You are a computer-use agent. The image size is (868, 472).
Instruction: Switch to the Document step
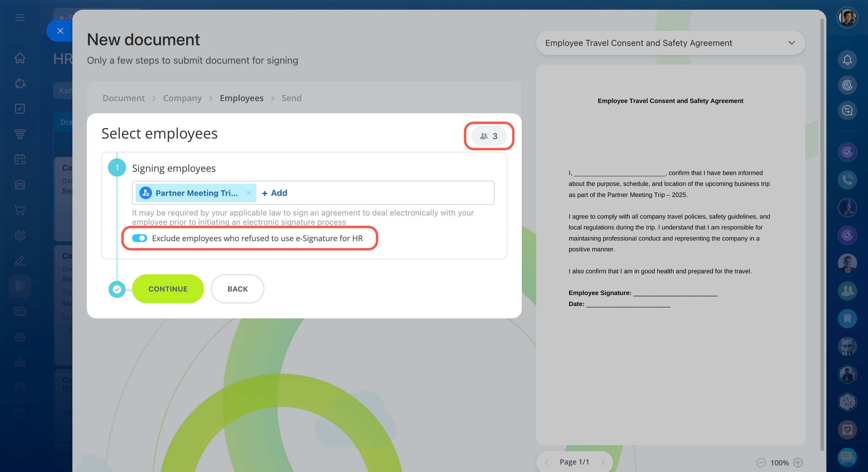[x=123, y=98]
